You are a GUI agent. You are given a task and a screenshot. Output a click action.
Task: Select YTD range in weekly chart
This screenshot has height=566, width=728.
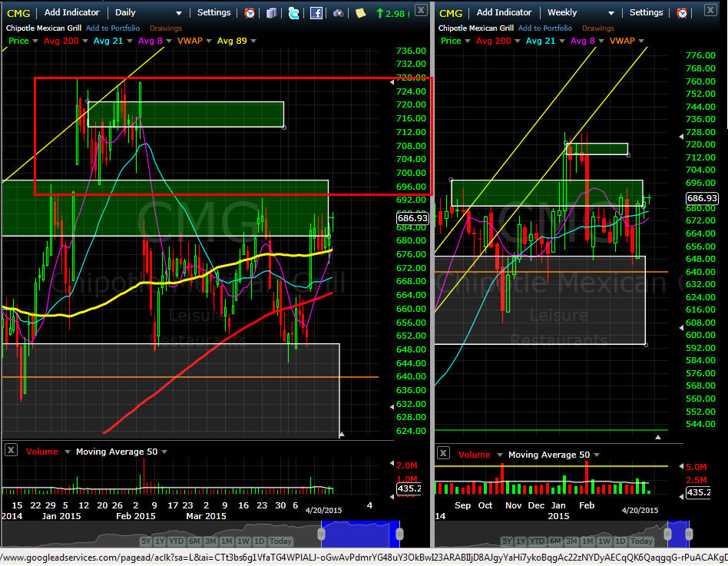point(537,541)
